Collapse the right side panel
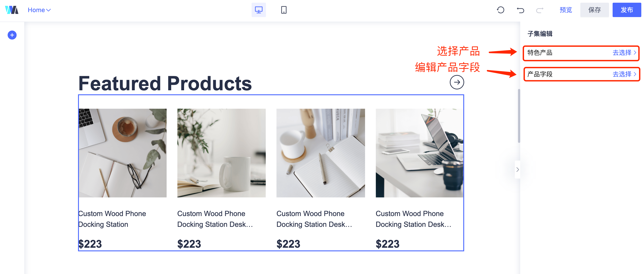 point(517,170)
